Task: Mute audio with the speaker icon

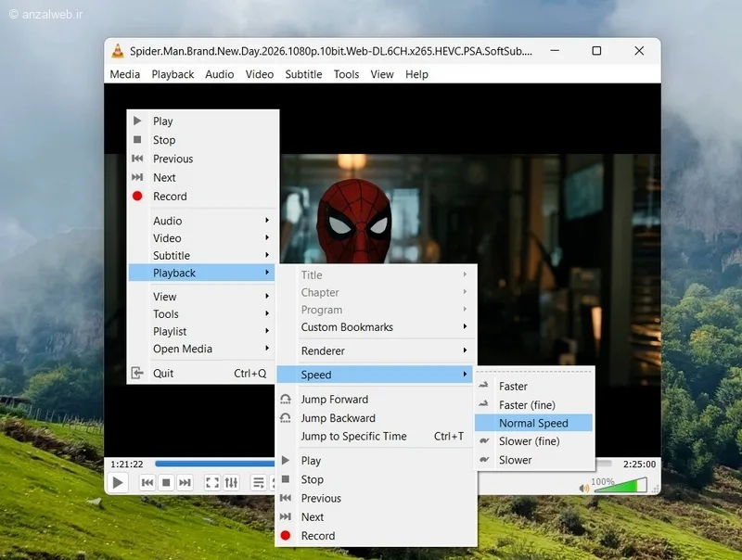Action: tap(584, 488)
